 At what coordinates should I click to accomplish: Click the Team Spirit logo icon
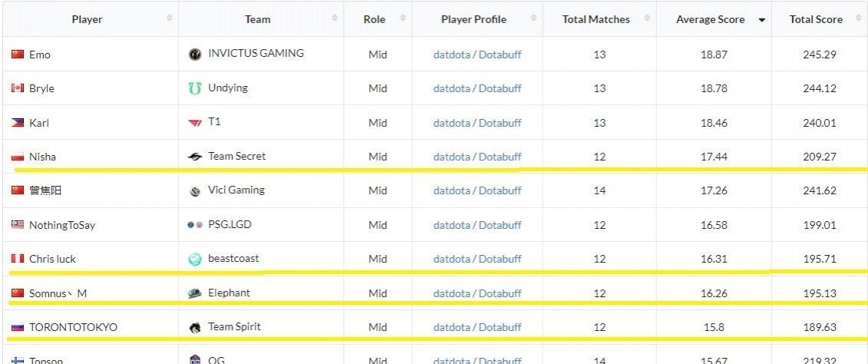point(195,327)
